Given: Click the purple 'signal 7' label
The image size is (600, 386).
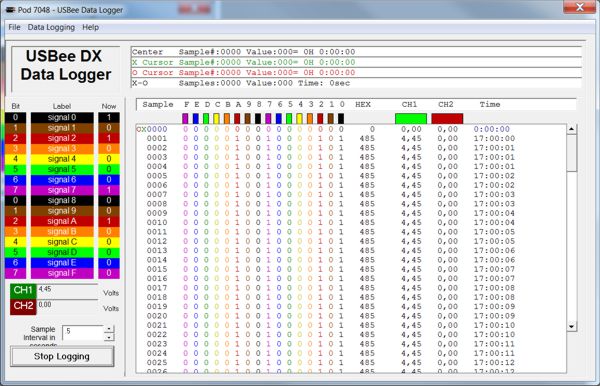Looking at the screenshot, I should click(x=62, y=190).
